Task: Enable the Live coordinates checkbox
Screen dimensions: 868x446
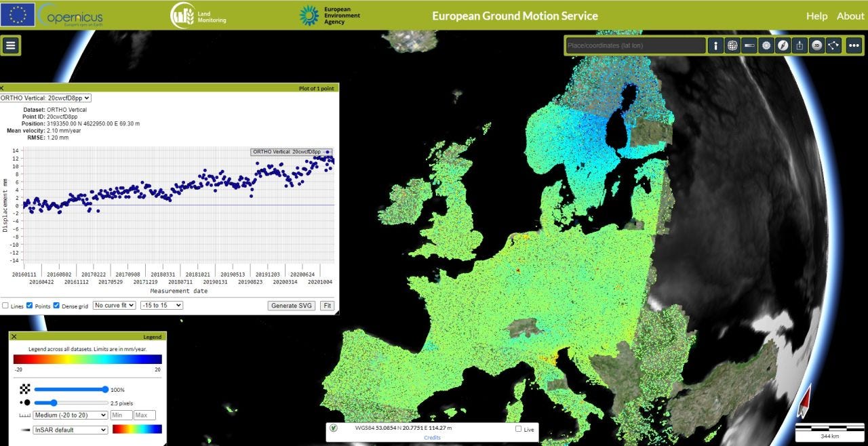Action: point(518,428)
